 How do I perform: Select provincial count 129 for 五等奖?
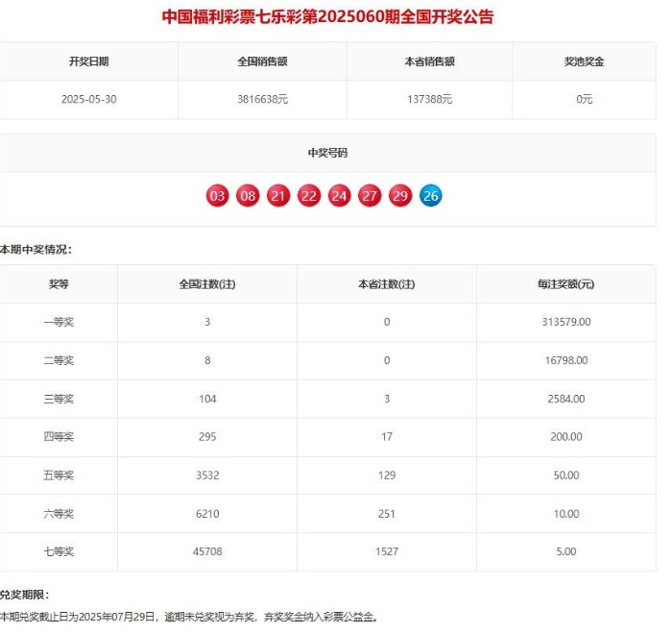pyautogui.click(x=387, y=475)
